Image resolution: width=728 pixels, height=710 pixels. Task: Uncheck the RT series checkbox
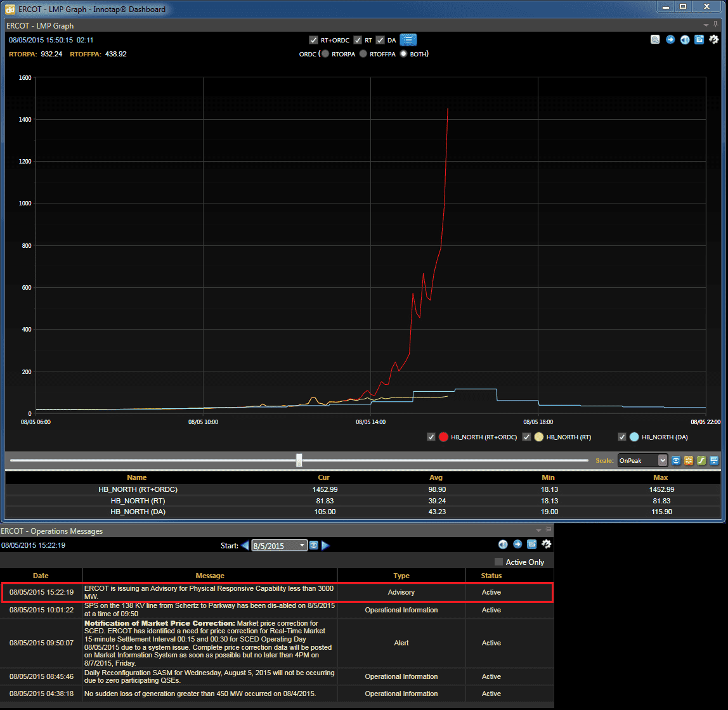(x=358, y=40)
